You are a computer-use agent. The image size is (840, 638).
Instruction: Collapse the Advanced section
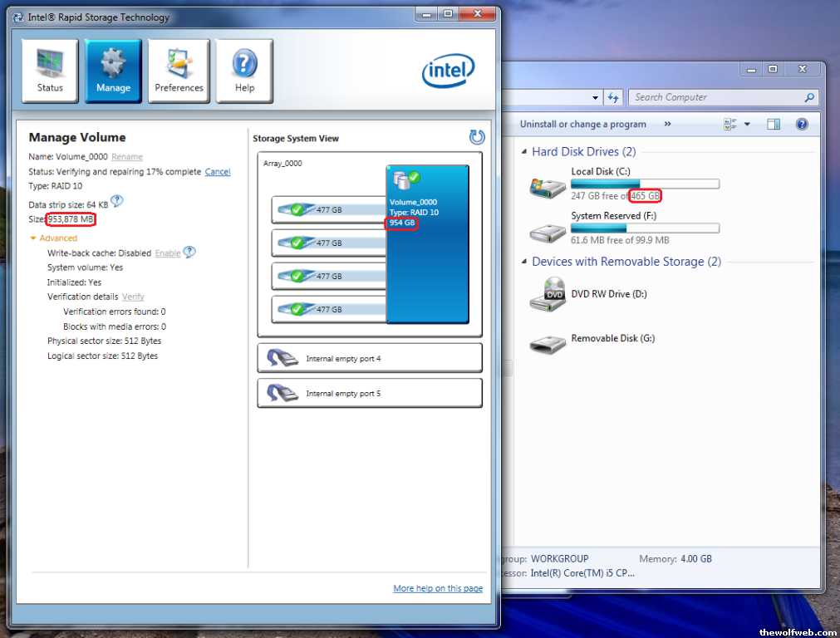pos(33,238)
